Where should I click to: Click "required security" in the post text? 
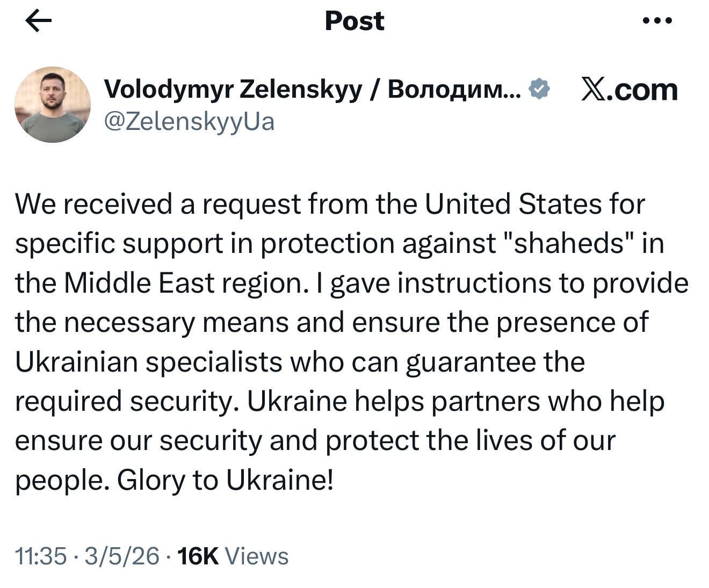(126, 401)
